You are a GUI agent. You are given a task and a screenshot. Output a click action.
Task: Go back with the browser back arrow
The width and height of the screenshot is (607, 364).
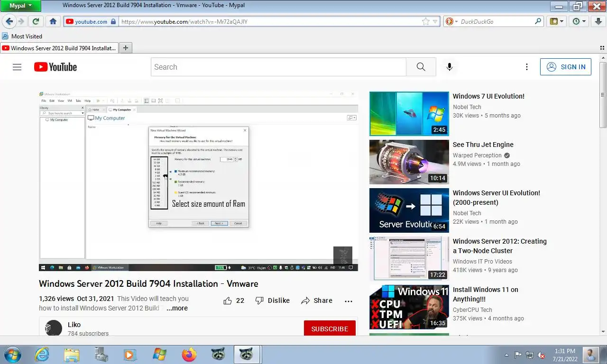pos(9,21)
